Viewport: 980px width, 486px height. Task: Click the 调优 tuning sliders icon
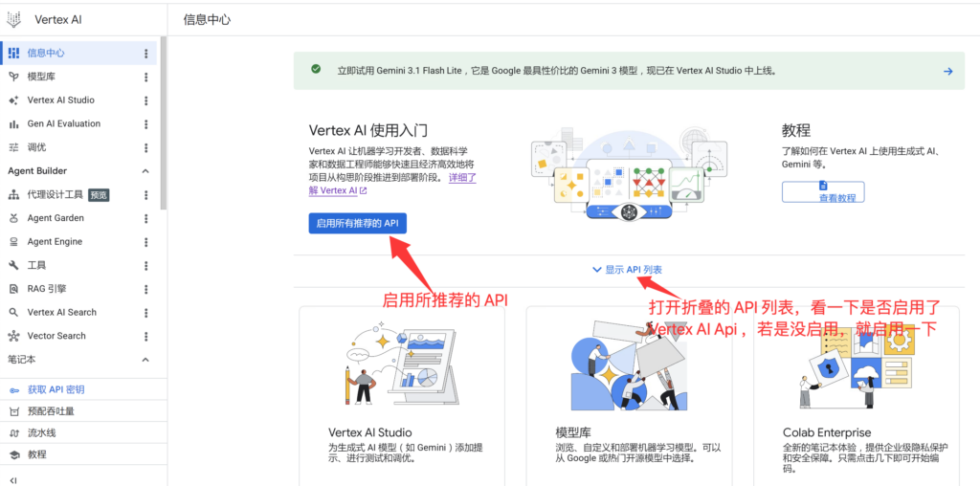pos(13,147)
